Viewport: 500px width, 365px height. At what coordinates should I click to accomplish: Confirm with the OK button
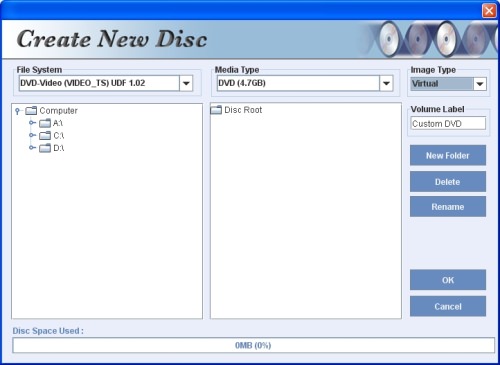(x=448, y=280)
